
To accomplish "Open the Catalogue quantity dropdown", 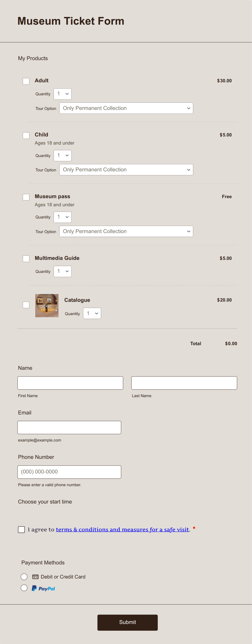I will (x=92, y=313).
